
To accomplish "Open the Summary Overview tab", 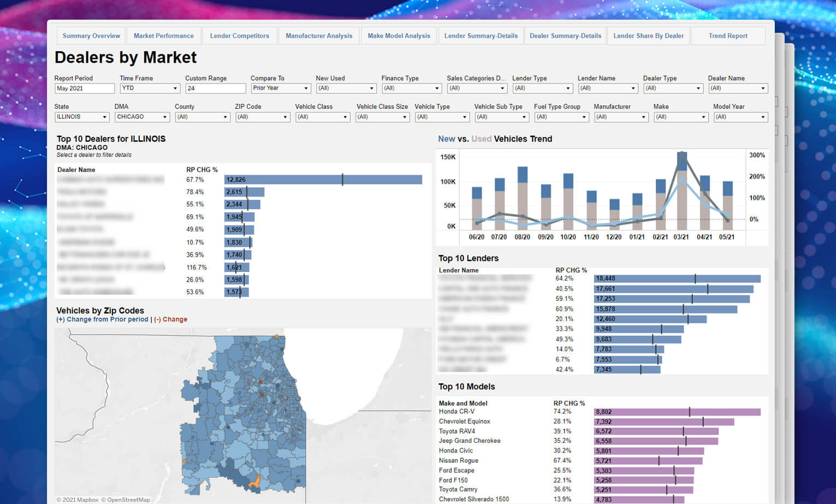I will click(x=91, y=36).
